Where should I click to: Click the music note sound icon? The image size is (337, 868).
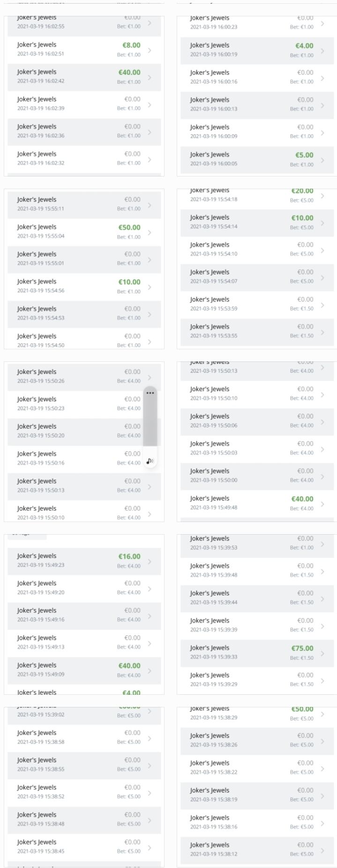pyautogui.click(x=150, y=461)
